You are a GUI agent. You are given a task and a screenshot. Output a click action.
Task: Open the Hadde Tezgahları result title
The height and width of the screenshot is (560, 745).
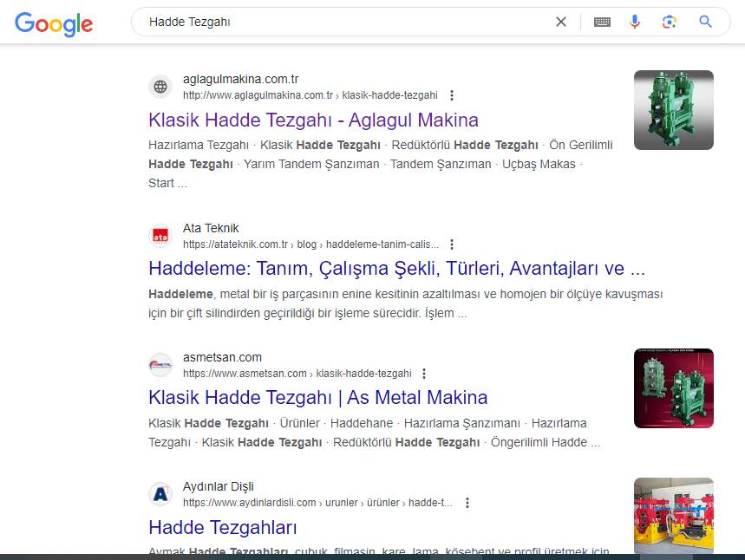pyautogui.click(x=223, y=527)
